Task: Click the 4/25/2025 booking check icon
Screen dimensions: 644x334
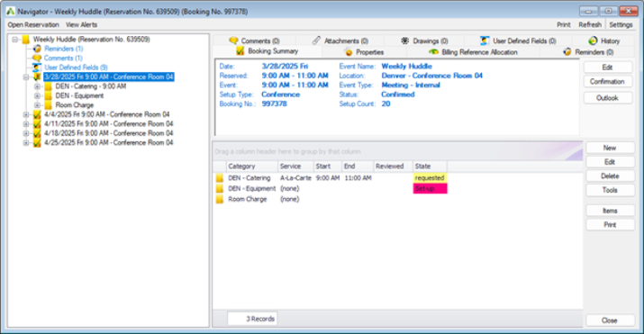Action: click(x=37, y=143)
